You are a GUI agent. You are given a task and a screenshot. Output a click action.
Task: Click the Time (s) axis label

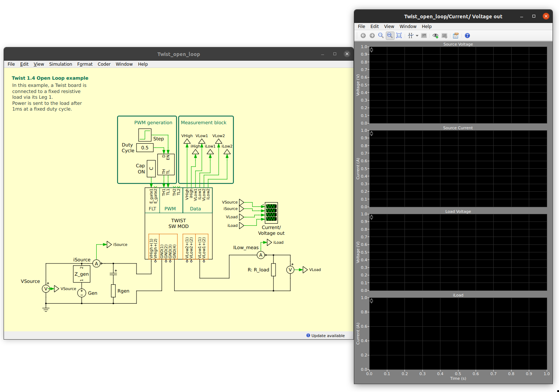[x=458, y=378]
